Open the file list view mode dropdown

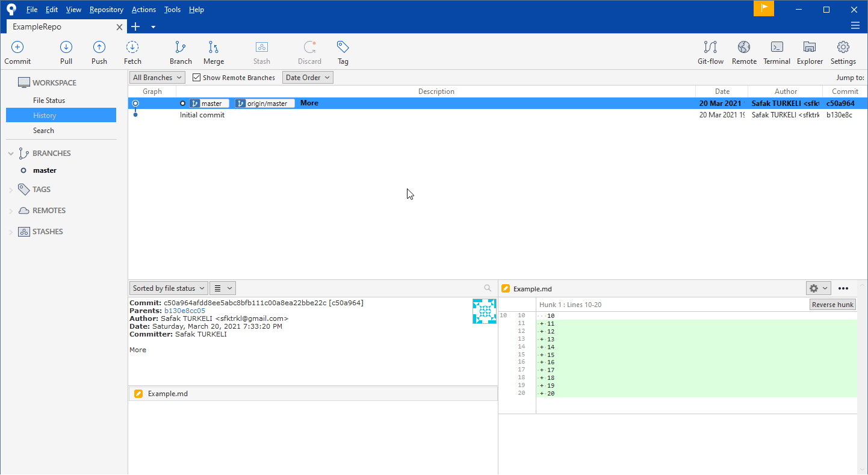coord(223,288)
